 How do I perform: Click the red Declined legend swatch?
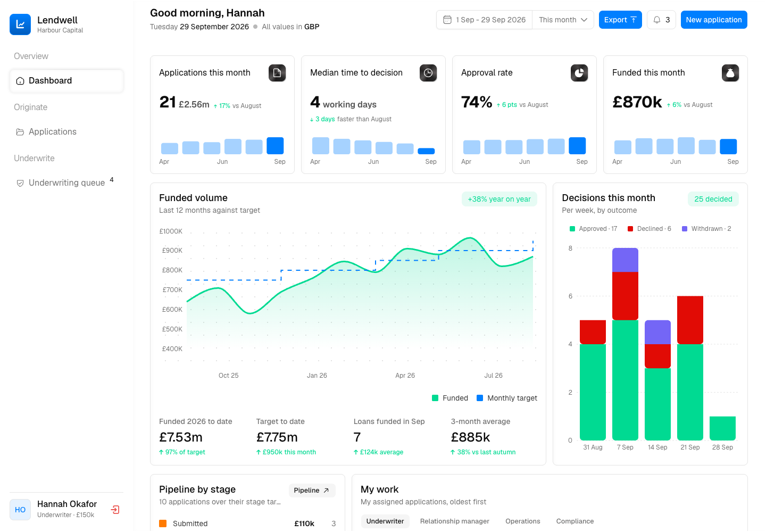630,229
